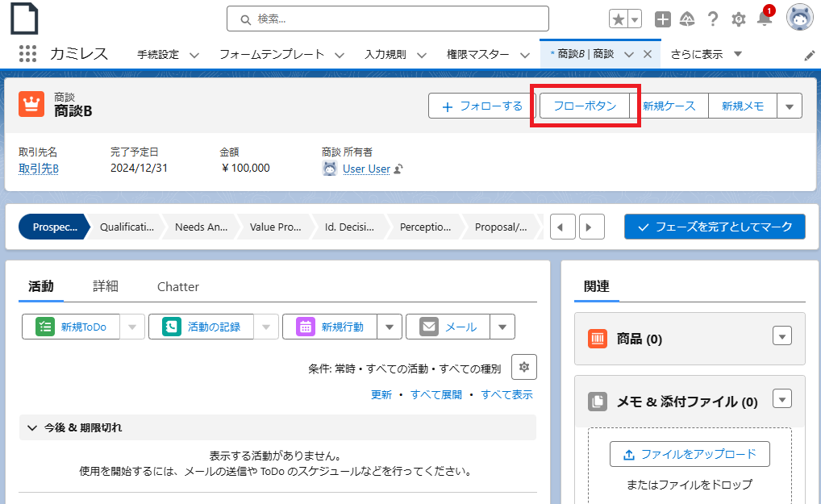The width and height of the screenshot is (821, 504).
Task: Open the 取引先B account link
Action: coord(39,169)
